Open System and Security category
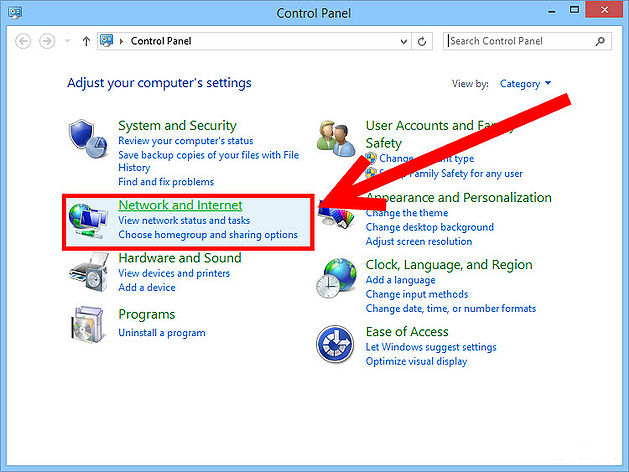The image size is (629, 472). coord(177,126)
